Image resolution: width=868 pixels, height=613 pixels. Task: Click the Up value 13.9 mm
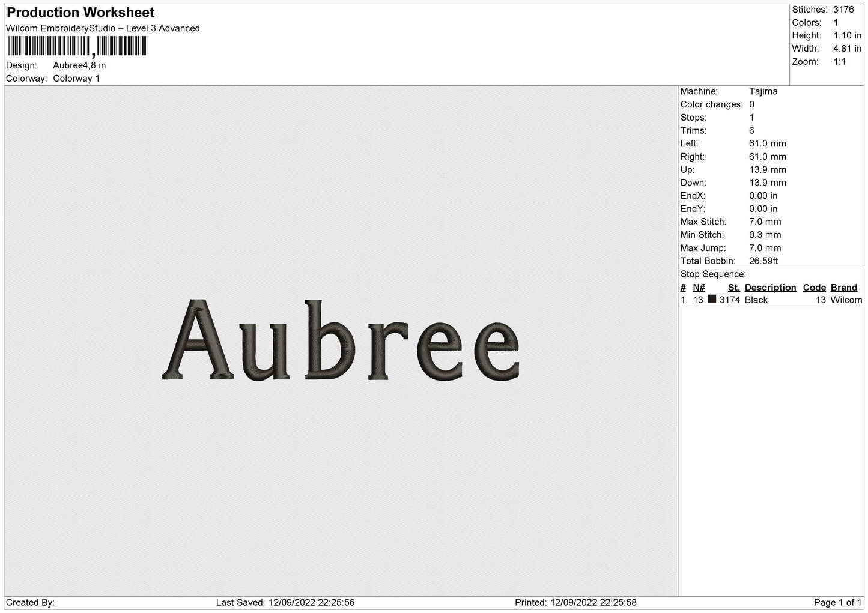pyautogui.click(x=768, y=170)
